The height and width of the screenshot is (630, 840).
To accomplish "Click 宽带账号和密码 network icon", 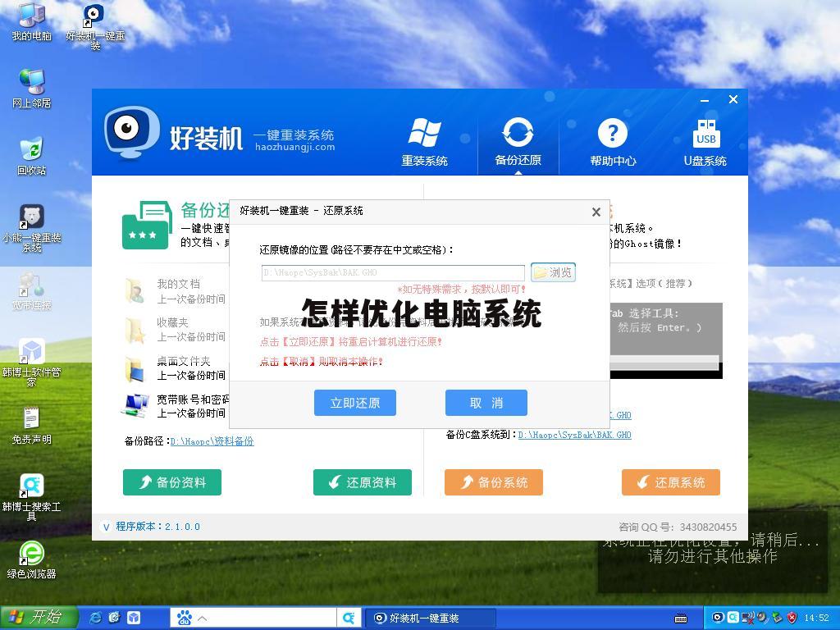I will [135, 405].
